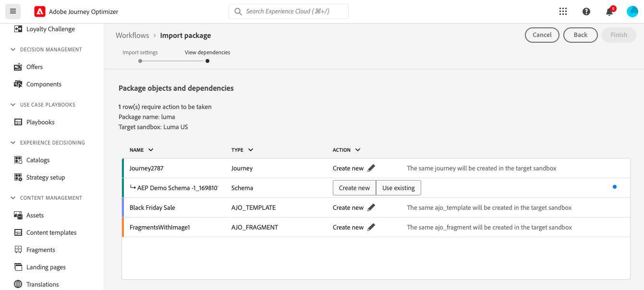
Task: Collapse the Decision Management section
Action: click(x=13, y=49)
